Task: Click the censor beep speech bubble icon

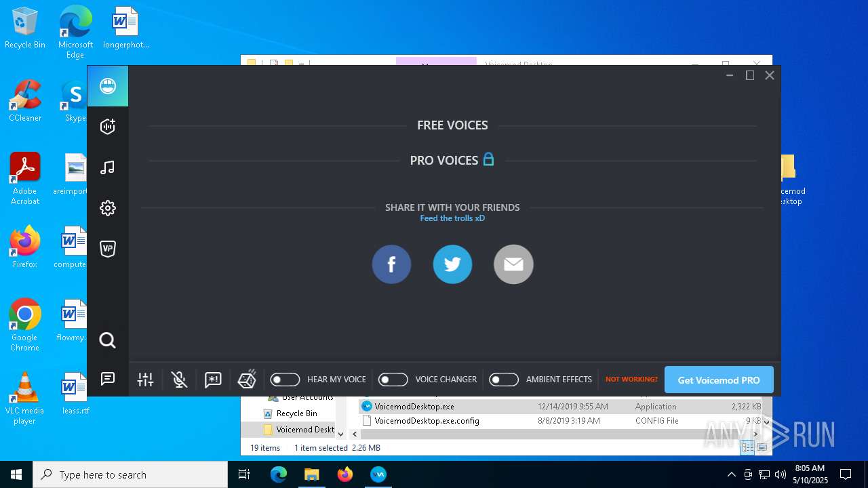Action: pos(213,380)
